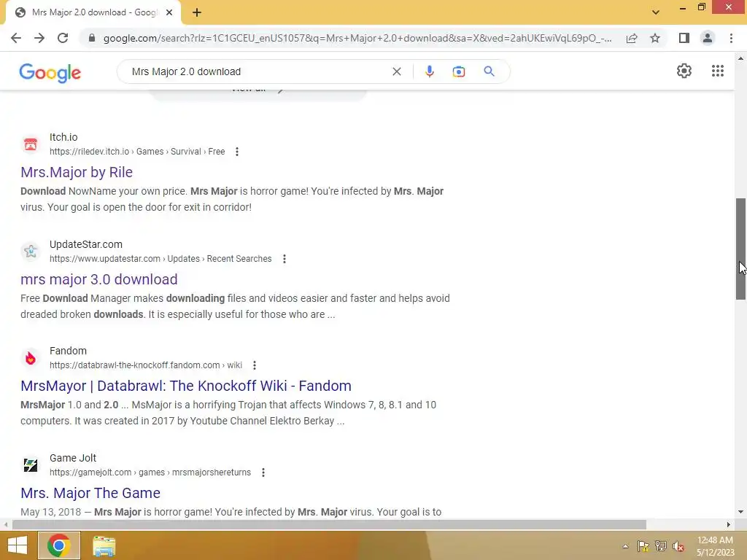
Task: Open Google quick settings gear
Action: [684, 71]
